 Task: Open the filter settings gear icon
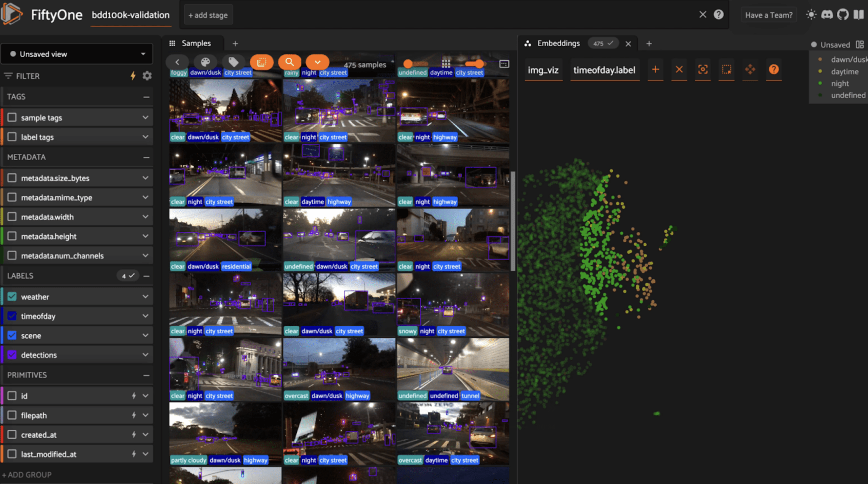147,76
